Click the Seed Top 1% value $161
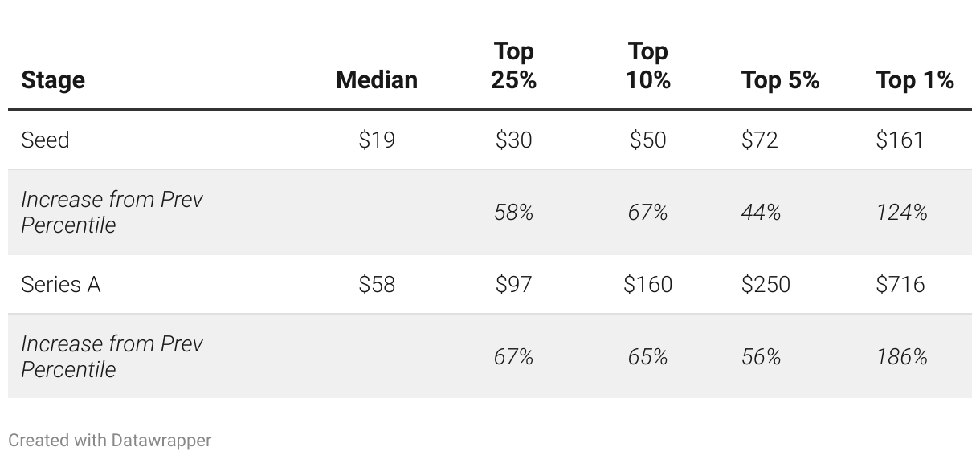Viewport: 980px width, 459px height. pyautogui.click(x=900, y=140)
